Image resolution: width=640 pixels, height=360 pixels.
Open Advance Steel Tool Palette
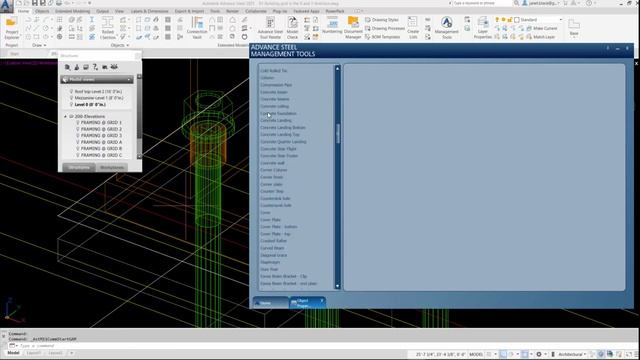tap(270, 28)
